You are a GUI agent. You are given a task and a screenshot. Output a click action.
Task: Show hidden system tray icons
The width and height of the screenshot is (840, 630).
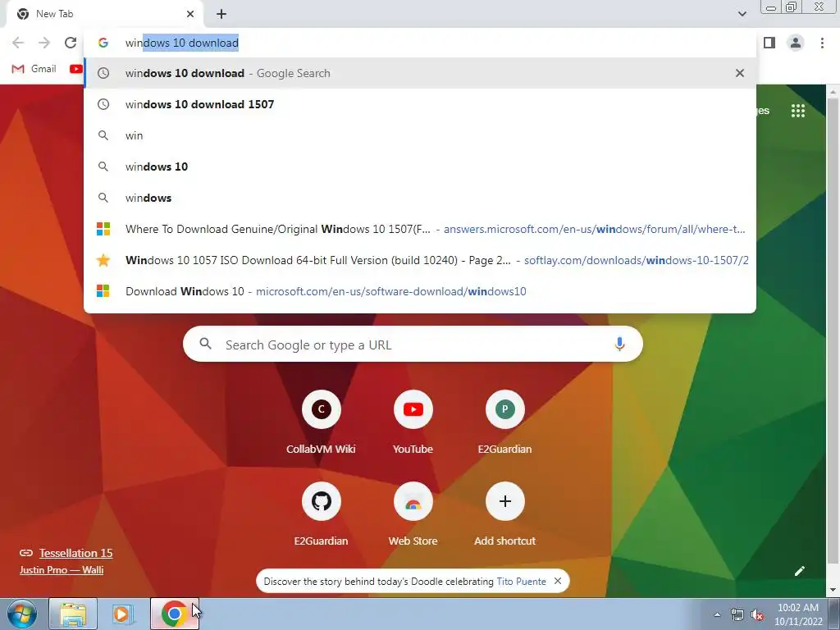717,614
